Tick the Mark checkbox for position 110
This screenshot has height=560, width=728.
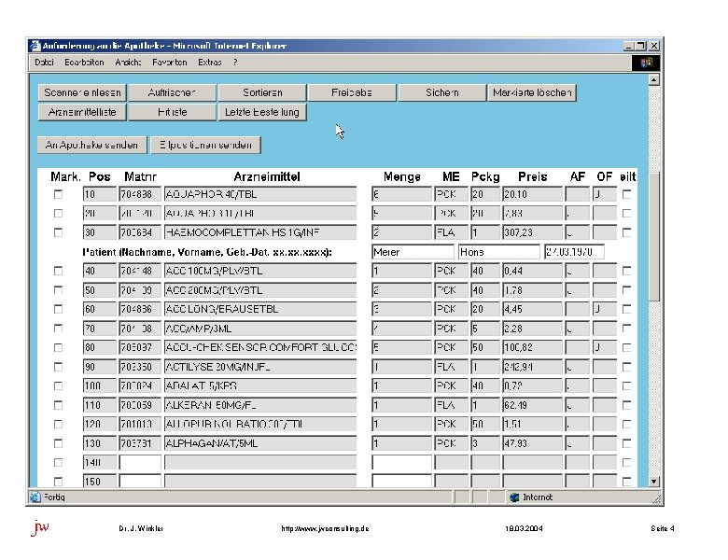[x=58, y=405]
